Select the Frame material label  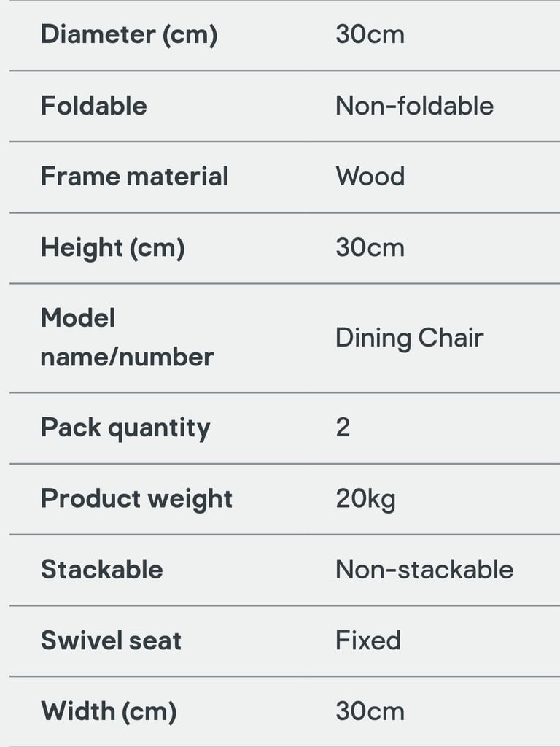click(x=135, y=177)
